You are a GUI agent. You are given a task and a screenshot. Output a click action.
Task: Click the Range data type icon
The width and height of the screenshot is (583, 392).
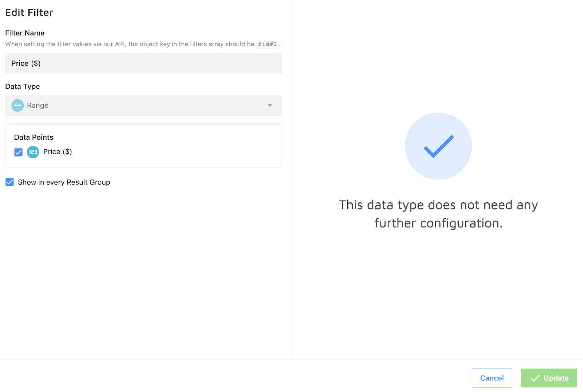17,106
